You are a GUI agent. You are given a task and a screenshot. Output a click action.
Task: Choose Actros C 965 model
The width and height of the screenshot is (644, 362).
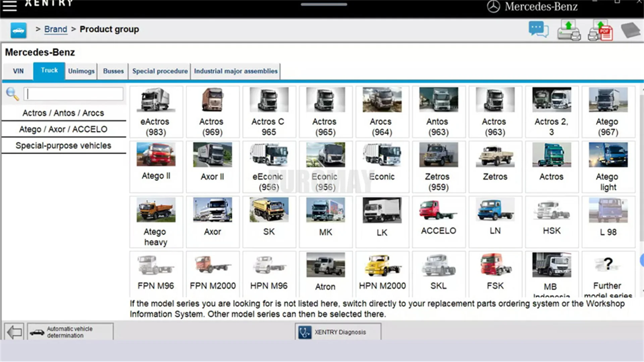click(x=269, y=112)
